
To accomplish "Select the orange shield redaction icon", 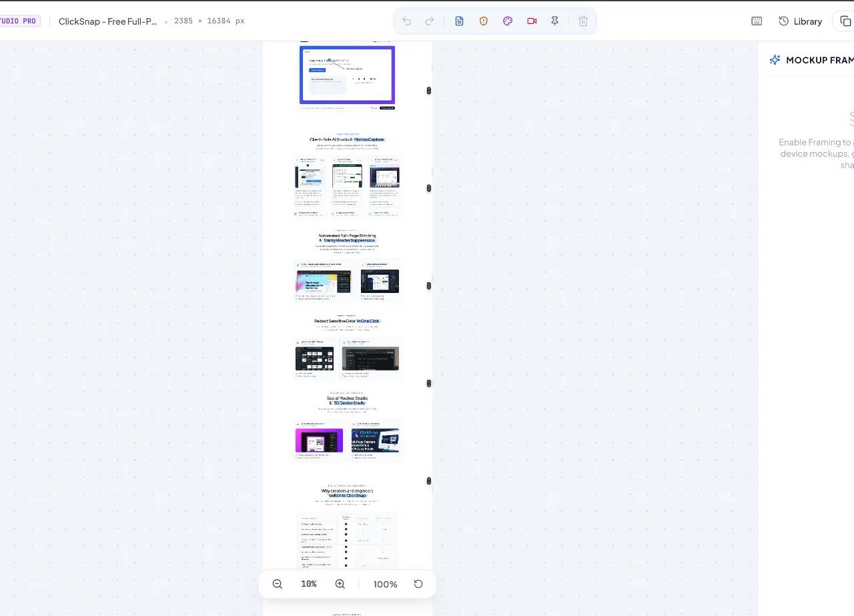I will click(x=484, y=21).
